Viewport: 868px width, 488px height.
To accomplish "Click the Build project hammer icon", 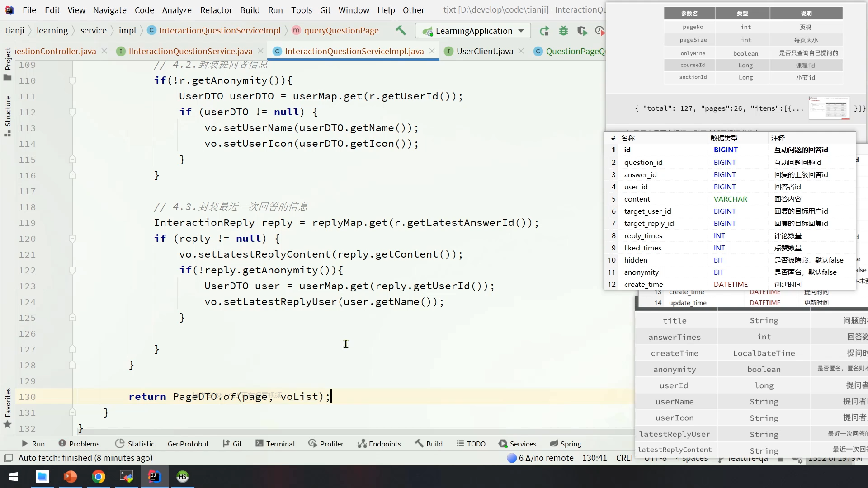I will (401, 30).
